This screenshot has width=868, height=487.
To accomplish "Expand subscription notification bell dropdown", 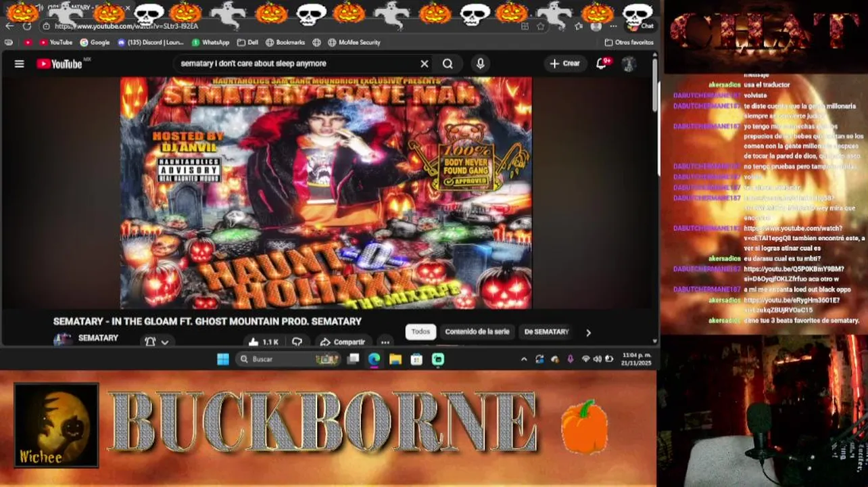I will tap(156, 342).
